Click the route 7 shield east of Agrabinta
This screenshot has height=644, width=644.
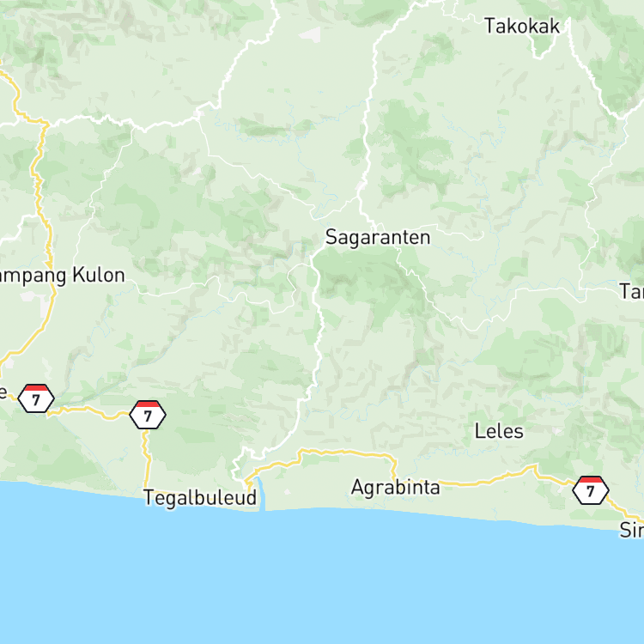591,490
